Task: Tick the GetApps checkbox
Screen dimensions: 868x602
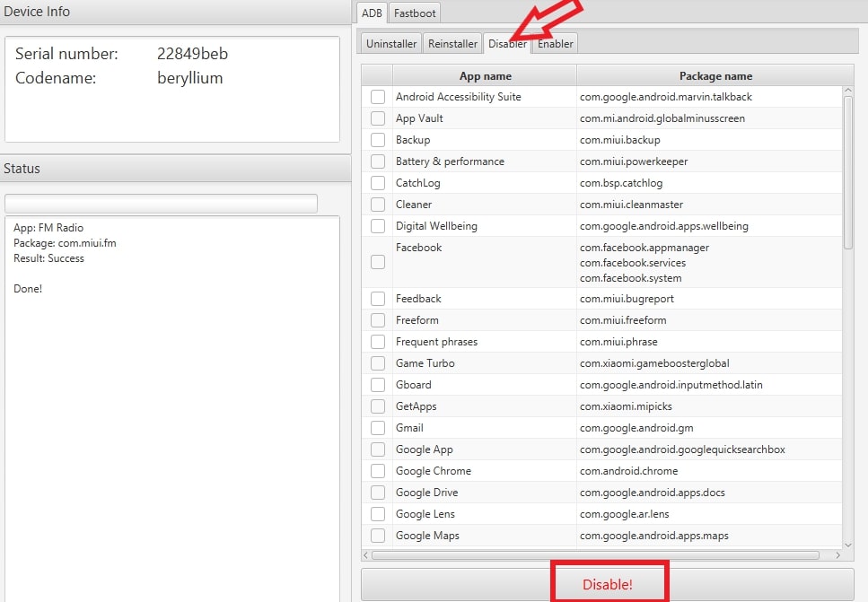Action: (378, 406)
